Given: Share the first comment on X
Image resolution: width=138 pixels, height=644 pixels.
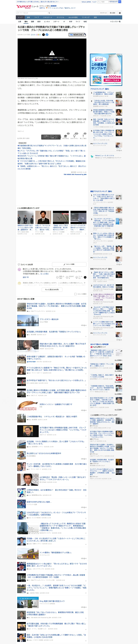Looking at the screenshot, I should [85, 277].
